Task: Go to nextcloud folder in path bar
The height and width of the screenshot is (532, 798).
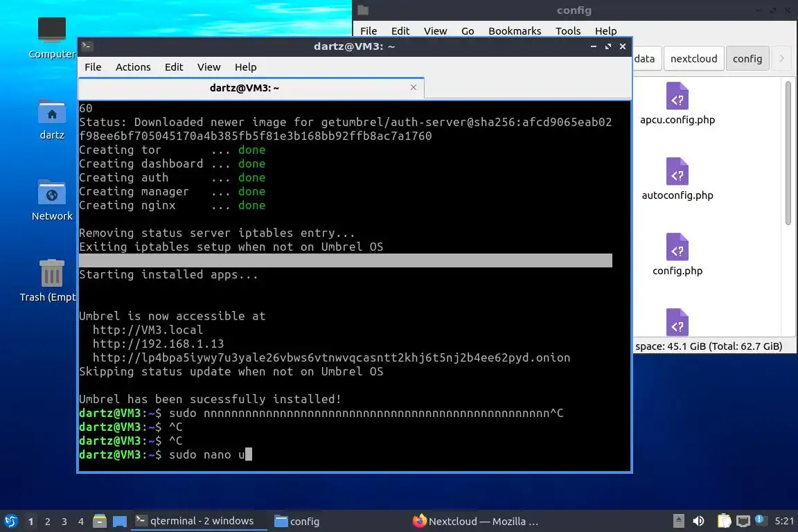Action: click(x=693, y=59)
